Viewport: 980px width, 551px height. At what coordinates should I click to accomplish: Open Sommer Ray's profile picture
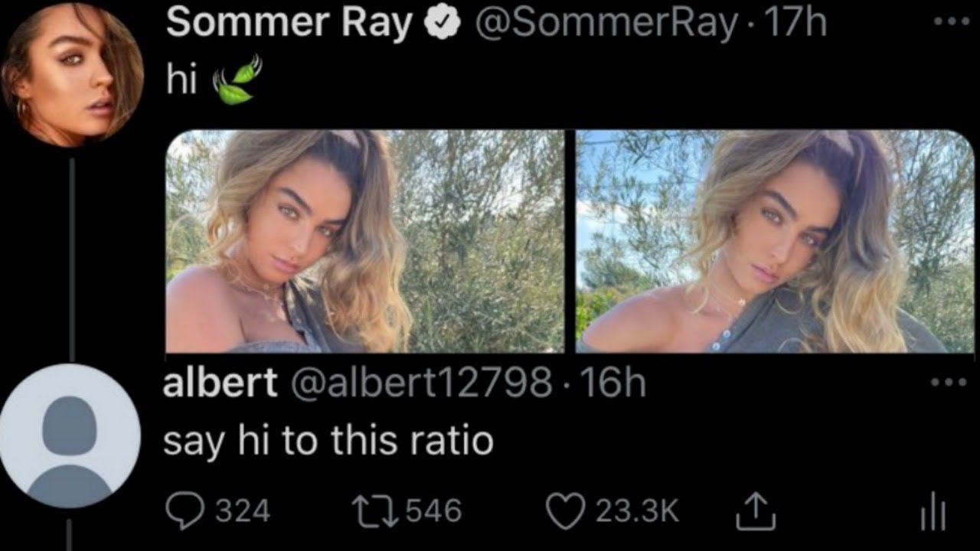73,73
